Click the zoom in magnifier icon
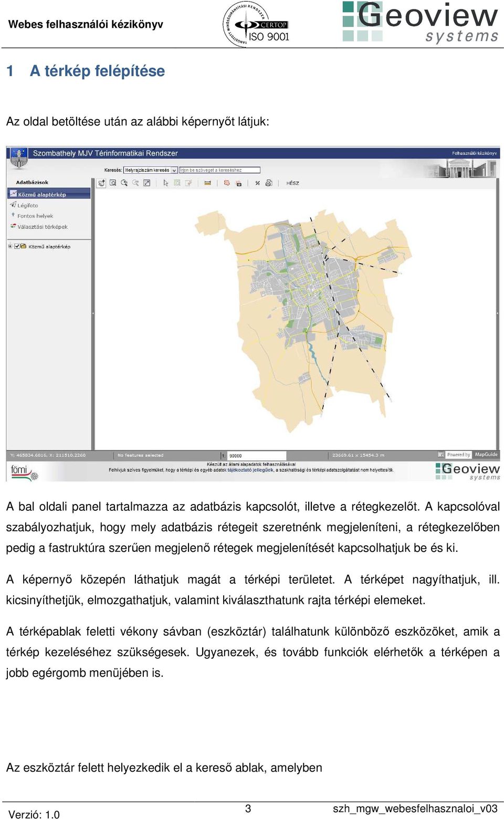Viewport: 504px width, 820px height. click(124, 183)
